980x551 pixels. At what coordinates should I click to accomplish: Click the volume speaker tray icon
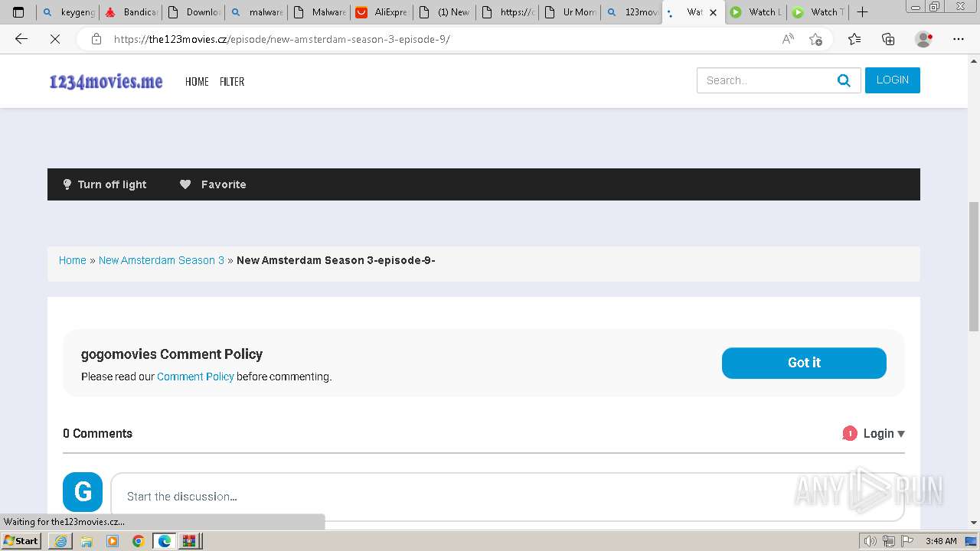click(870, 541)
